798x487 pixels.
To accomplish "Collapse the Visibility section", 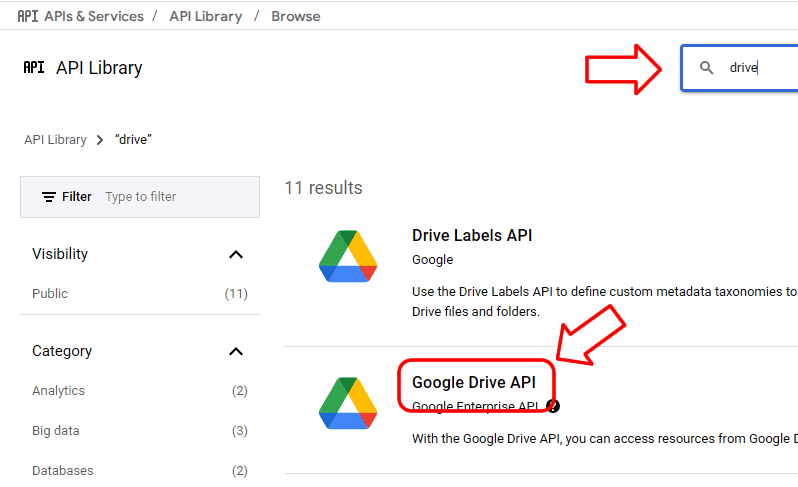I will pos(236,254).
